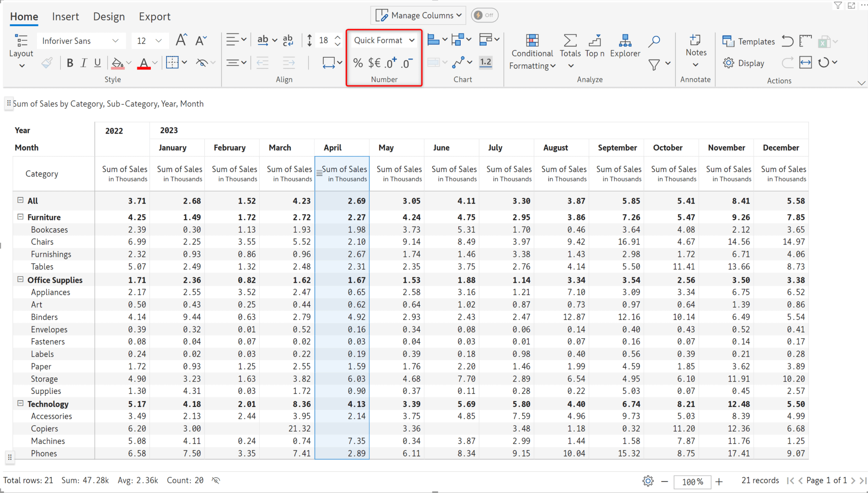Switch off the AI toggle near Manage Columns
The width and height of the screenshot is (868, 493).
(x=484, y=15)
